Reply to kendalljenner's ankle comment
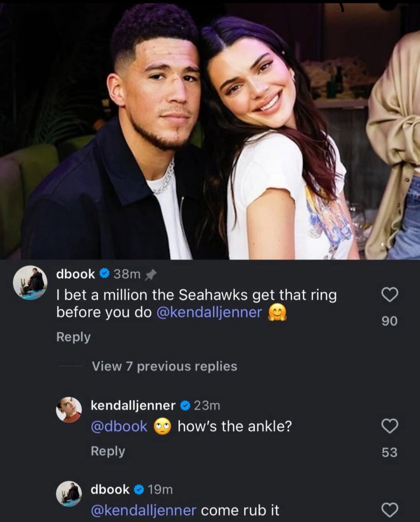Screen dimensions: 420x522 tap(108, 451)
